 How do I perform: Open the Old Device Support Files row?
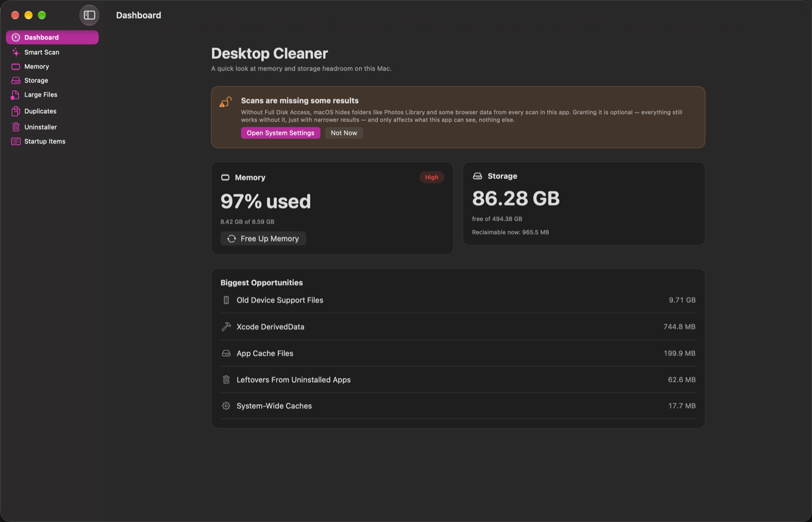[458, 300]
